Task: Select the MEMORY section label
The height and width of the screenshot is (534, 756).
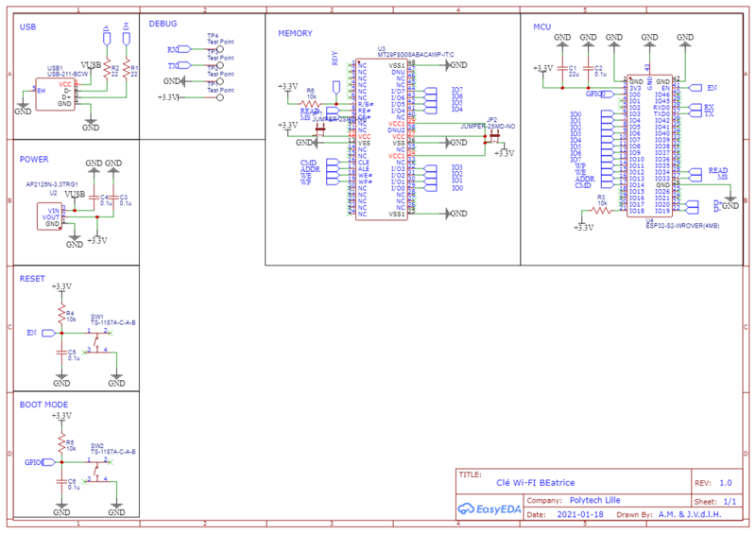Action: tap(295, 33)
